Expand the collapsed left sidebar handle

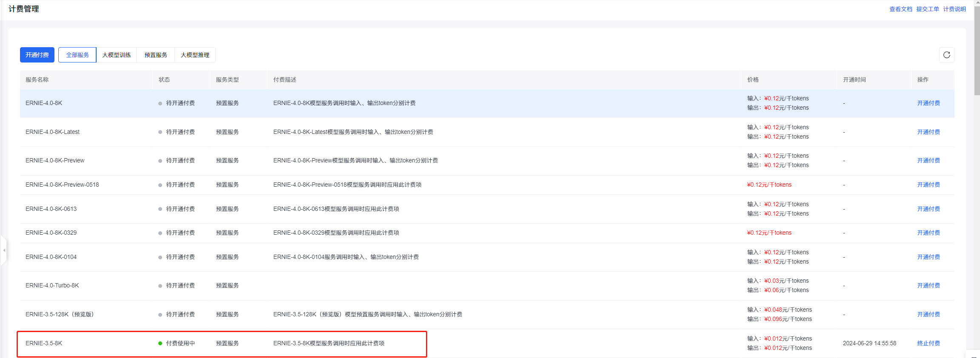[3, 250]
